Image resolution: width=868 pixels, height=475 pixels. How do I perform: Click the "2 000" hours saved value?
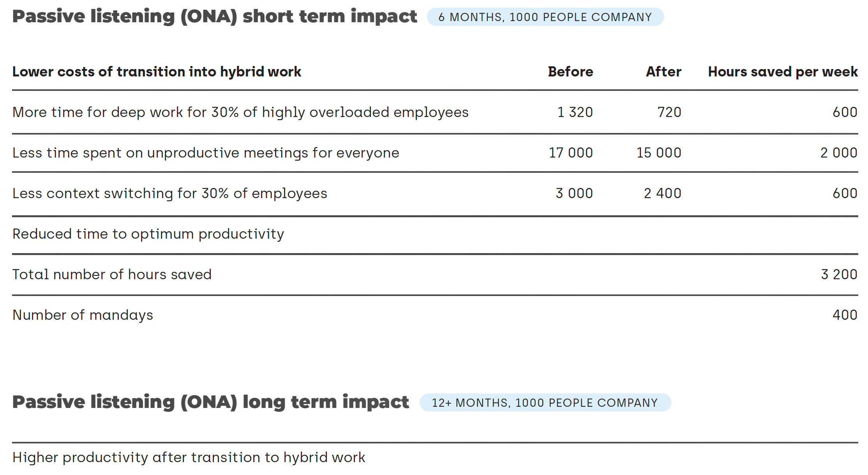(839, 153)
